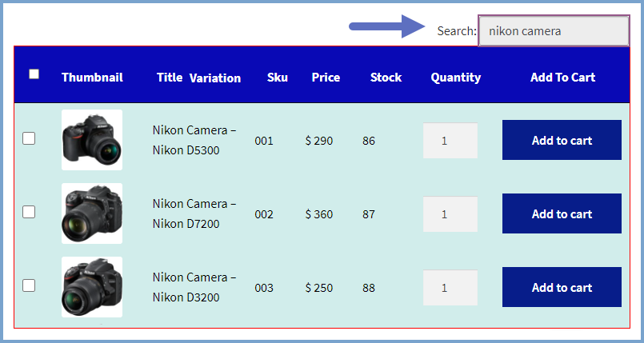
Task: Sort by the Price column header
Action: [x=326, y=78]
